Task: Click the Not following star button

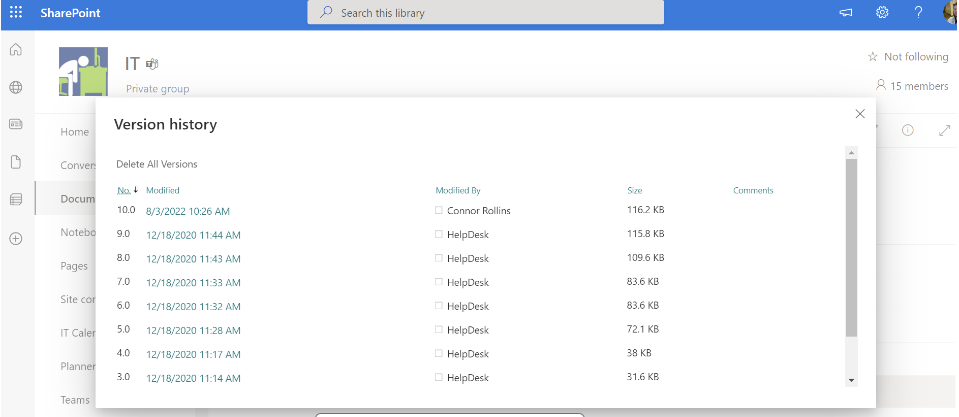Action: click(907, 57)
